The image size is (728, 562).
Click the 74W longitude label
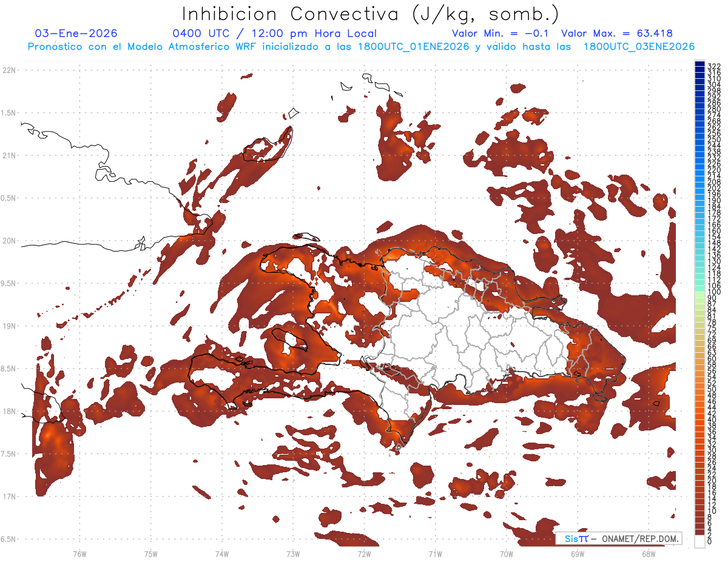pyautogui.click(x=222, y=554)
